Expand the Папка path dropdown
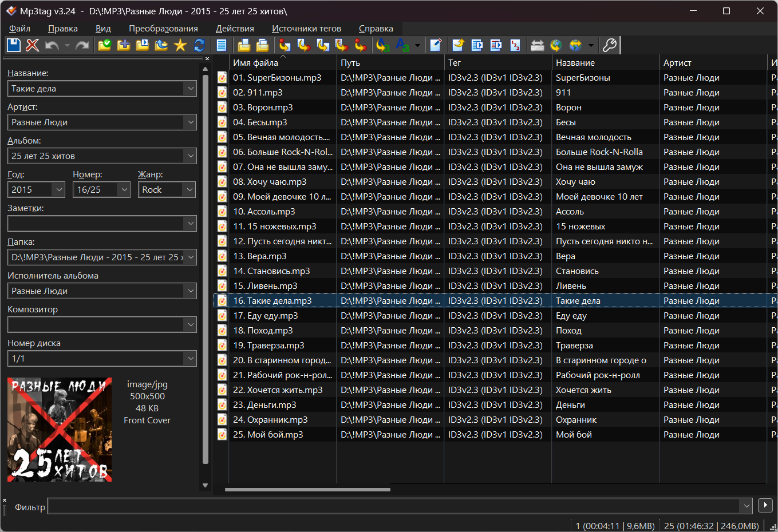The image size is (778, 532). 191,257
